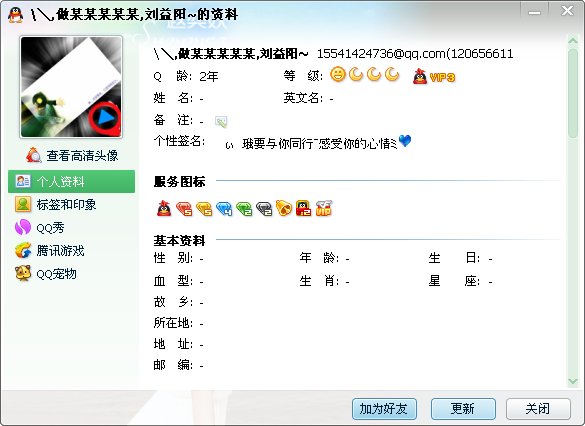Click the VIP3 membership badge icon
The height and width of the screenshot is (426, 585).
[x=434, y=76]
